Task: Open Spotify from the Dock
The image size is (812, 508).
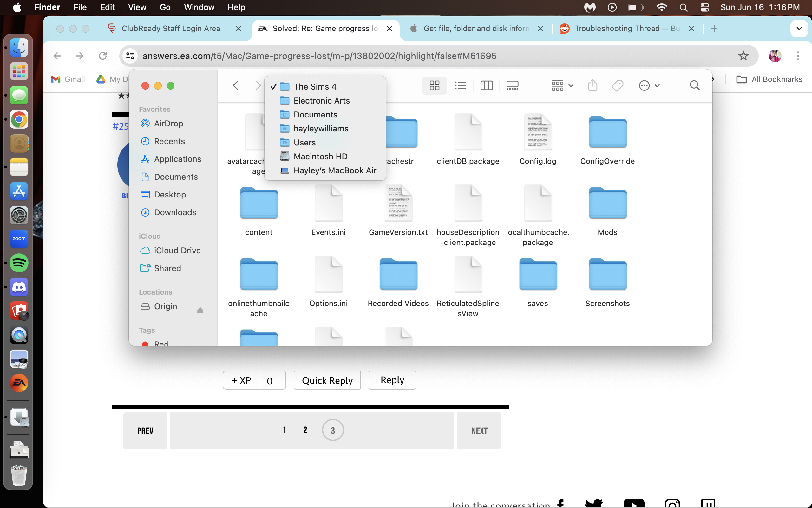Action: 19,263
